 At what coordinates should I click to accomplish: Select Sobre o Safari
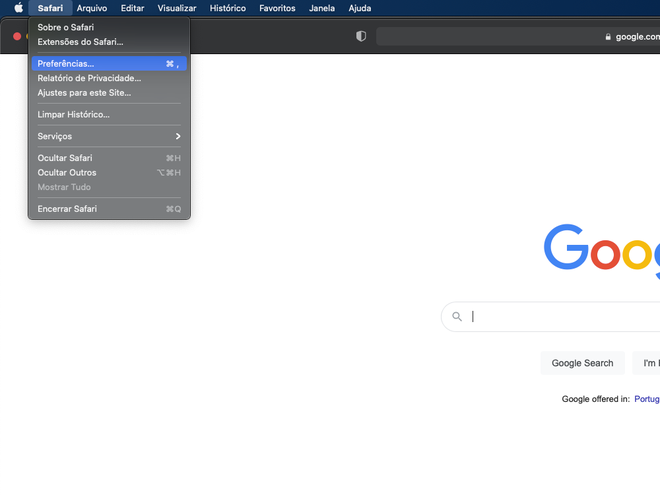click(x=109, y=27)
